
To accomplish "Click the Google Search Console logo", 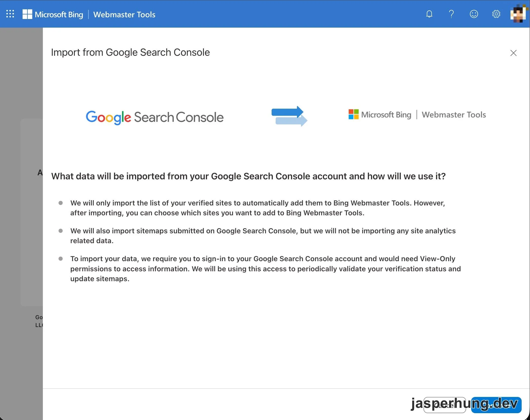I will [155, 117].
